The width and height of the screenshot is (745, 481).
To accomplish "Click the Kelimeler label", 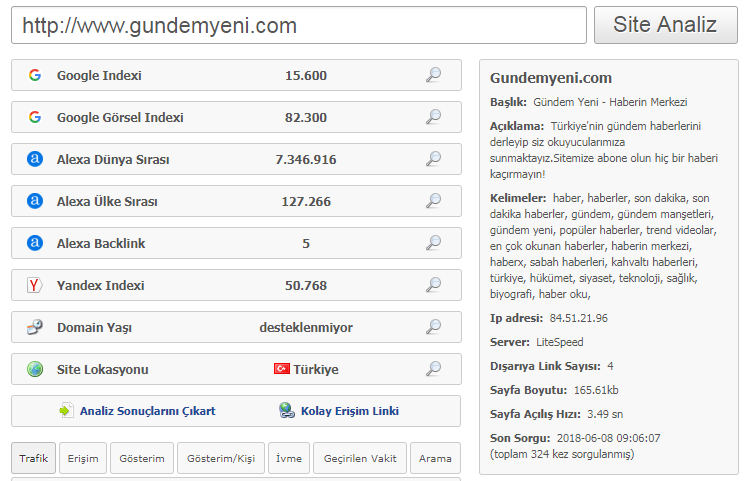I will point(518,198).
